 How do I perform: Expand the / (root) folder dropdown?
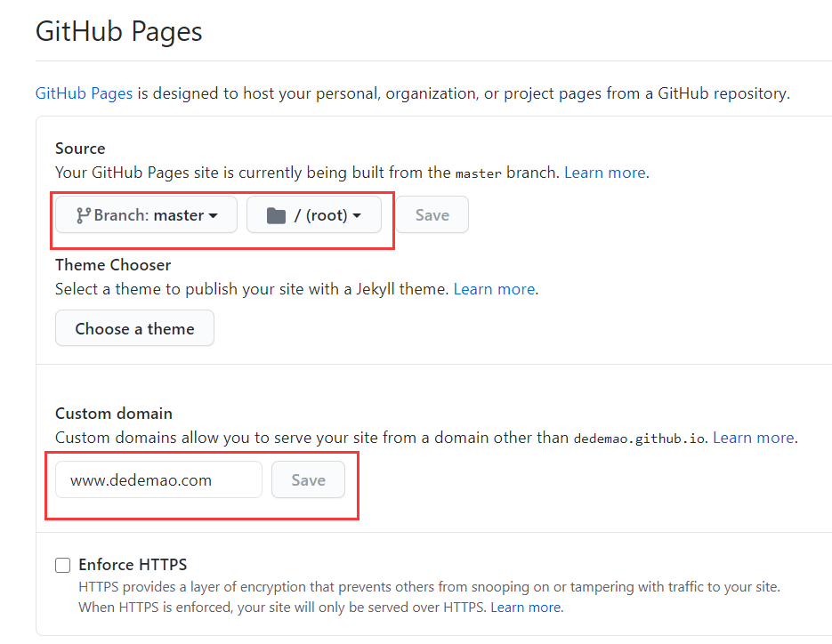coord(314,215)
